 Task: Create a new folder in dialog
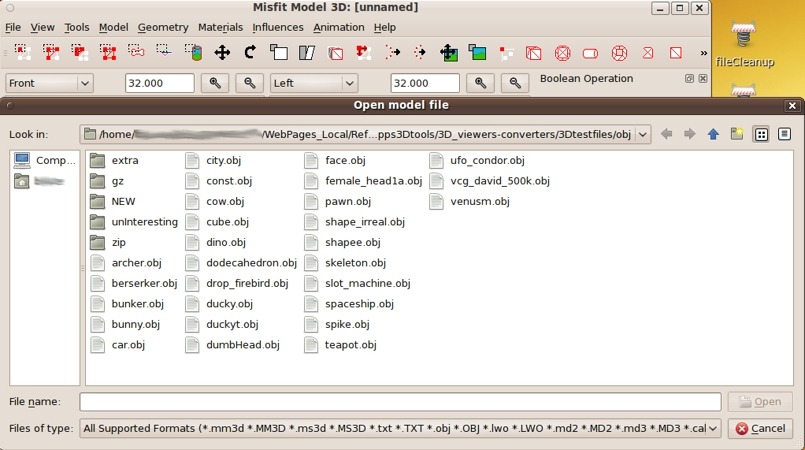tap(737, 134)
